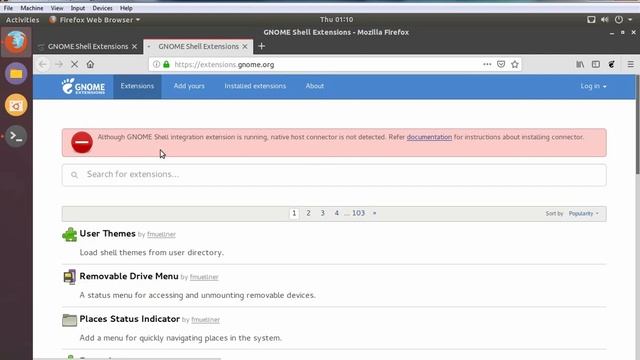Open the Machine menu

[x=32, y=8]
